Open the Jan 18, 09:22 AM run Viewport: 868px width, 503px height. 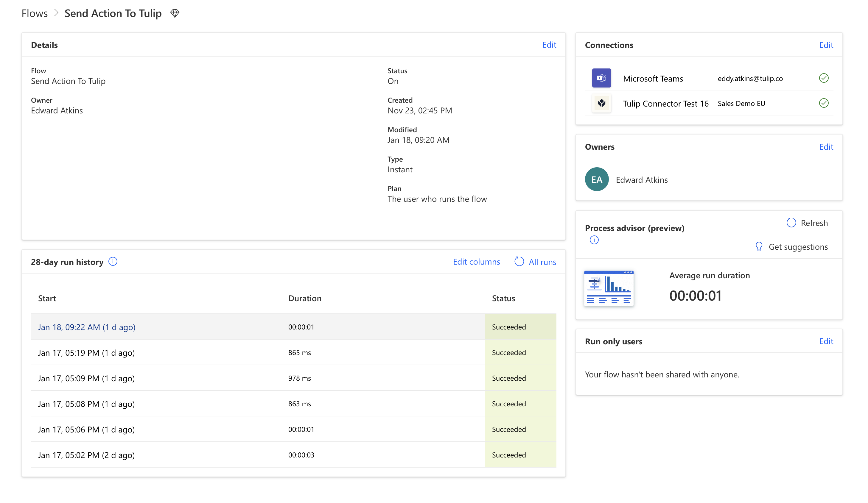(86, 327)
